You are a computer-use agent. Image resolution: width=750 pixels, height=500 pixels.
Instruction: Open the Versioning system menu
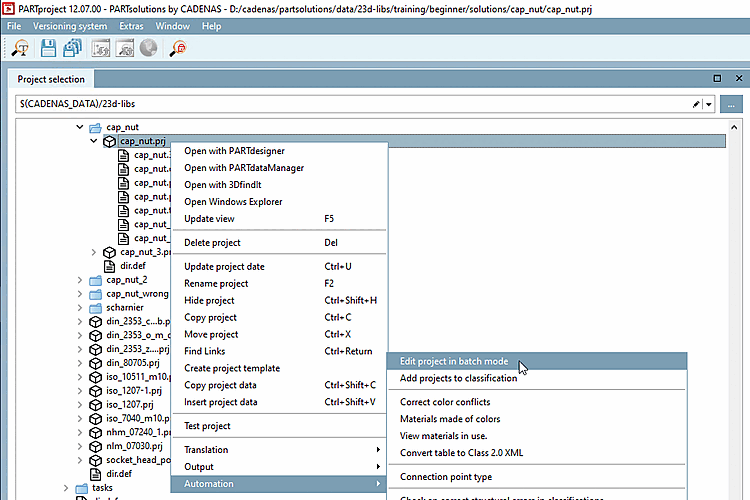[x=70, y=25]
